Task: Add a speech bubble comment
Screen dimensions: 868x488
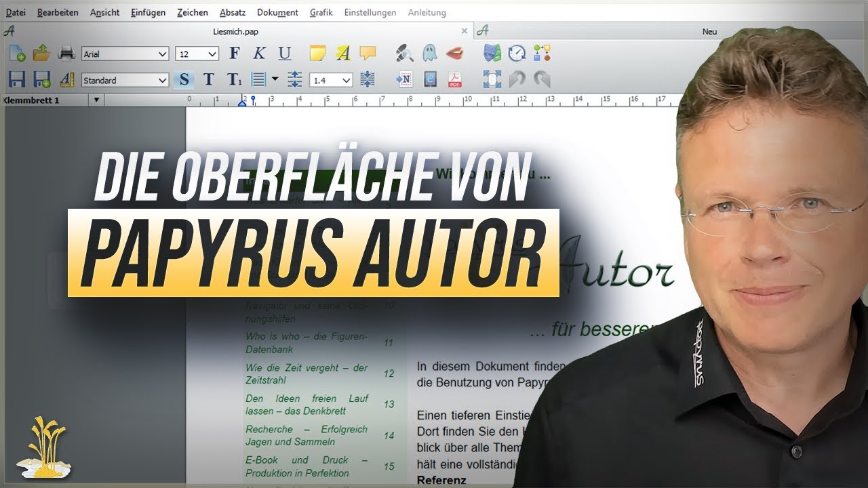Action: coord(368,53)
